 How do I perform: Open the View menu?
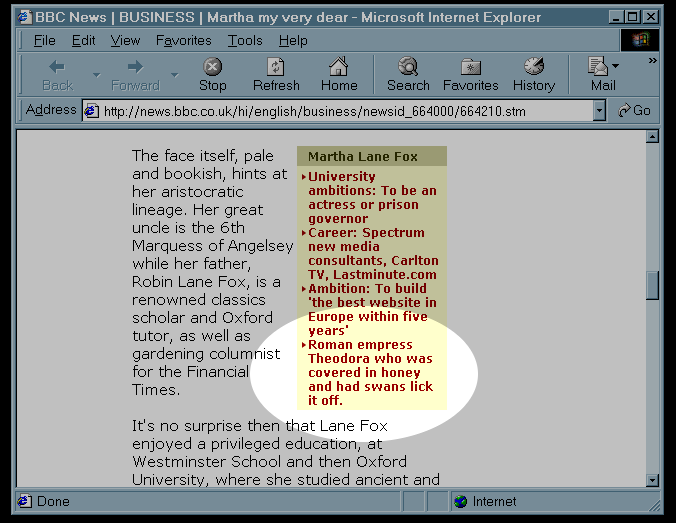pyautogui.click(x=125, y=41)
